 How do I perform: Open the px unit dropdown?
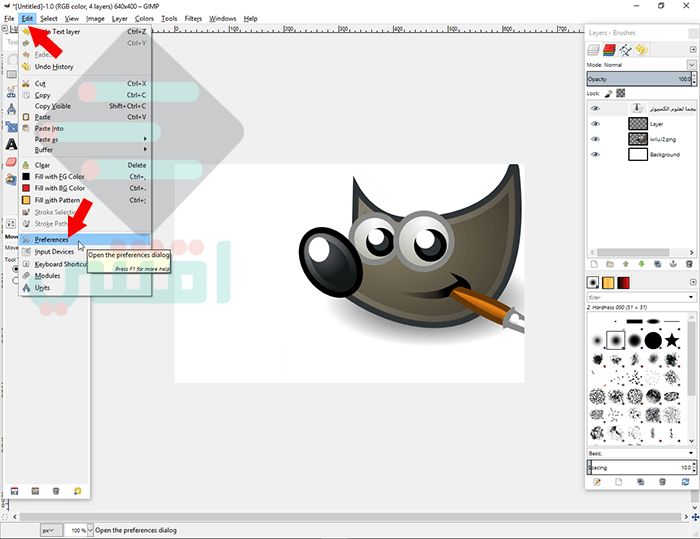(x=51, y=531)
